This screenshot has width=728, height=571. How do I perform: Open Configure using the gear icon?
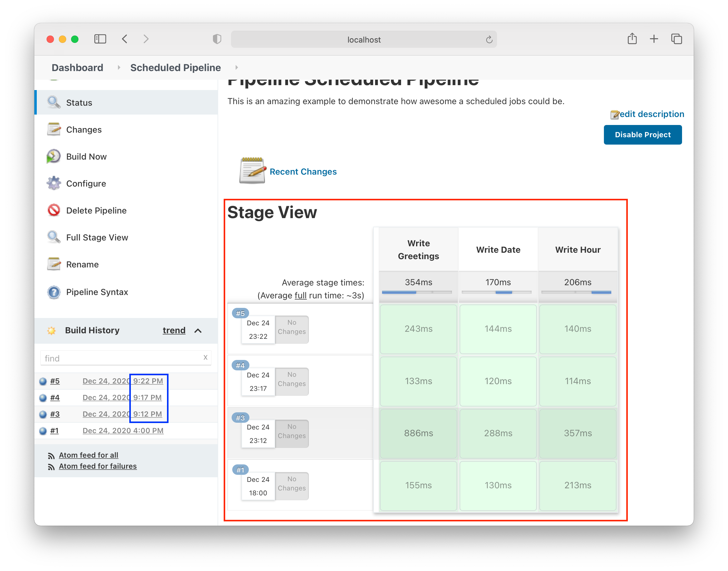[x=54, y=183]
